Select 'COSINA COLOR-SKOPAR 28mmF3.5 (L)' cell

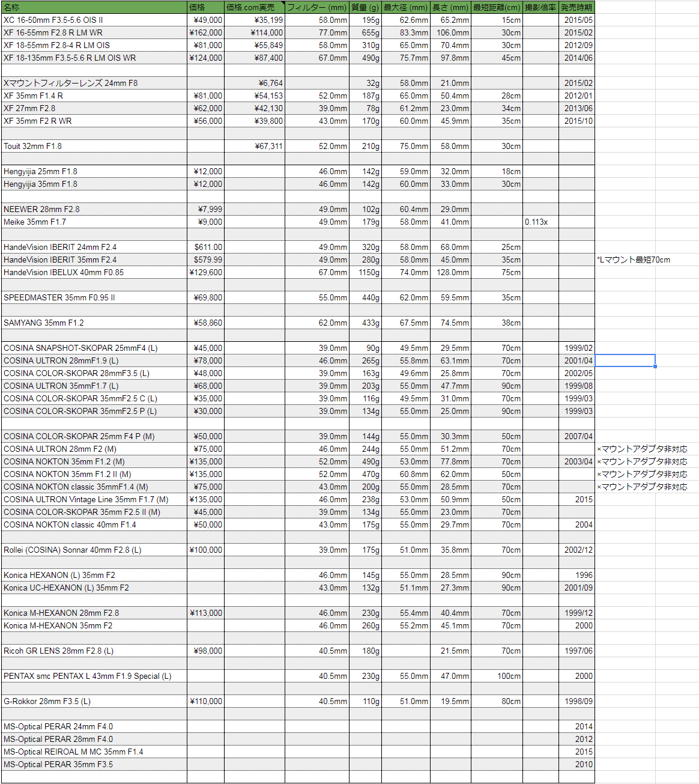tap(94, 373)
